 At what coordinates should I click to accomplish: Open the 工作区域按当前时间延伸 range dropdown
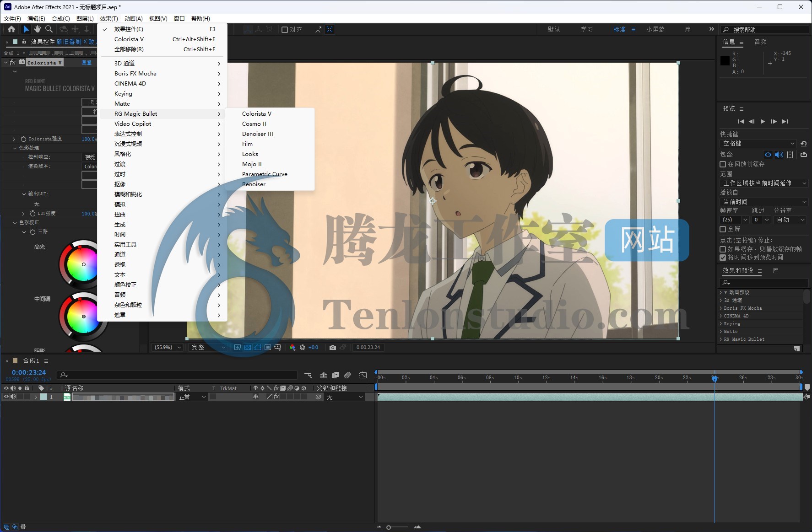pyautogui.click(x=764, y=183)
